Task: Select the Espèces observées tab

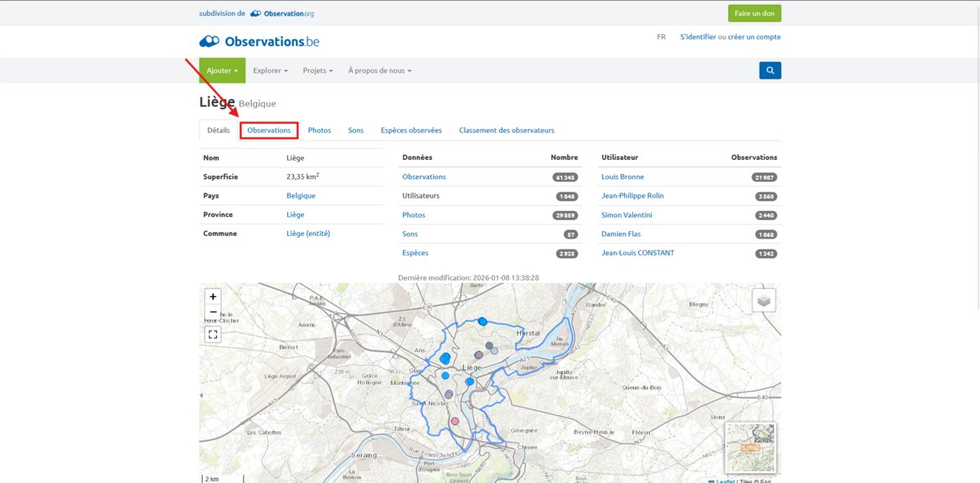Action: 410,131
